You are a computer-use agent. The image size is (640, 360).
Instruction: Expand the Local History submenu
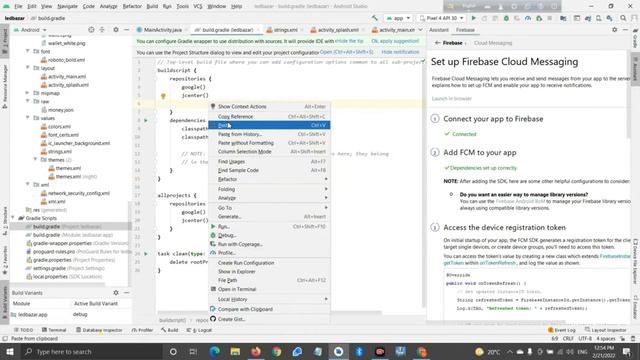[269, 299]
